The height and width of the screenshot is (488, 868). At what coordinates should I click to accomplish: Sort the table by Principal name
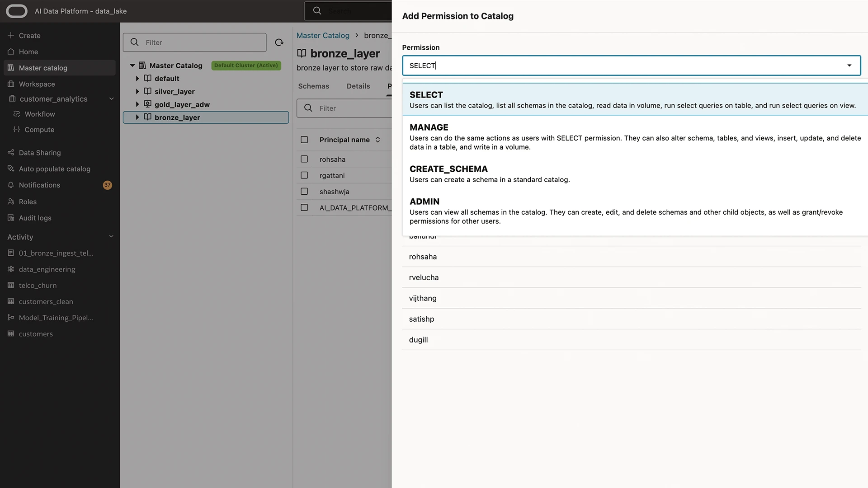point(378,140)
